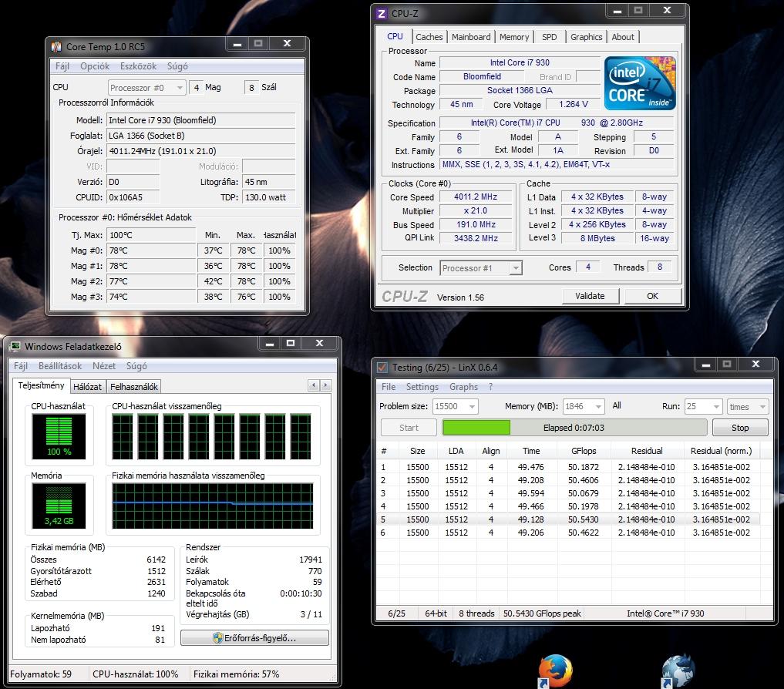Switch to the Graphics tab in CPU-Z

point(586,37)
